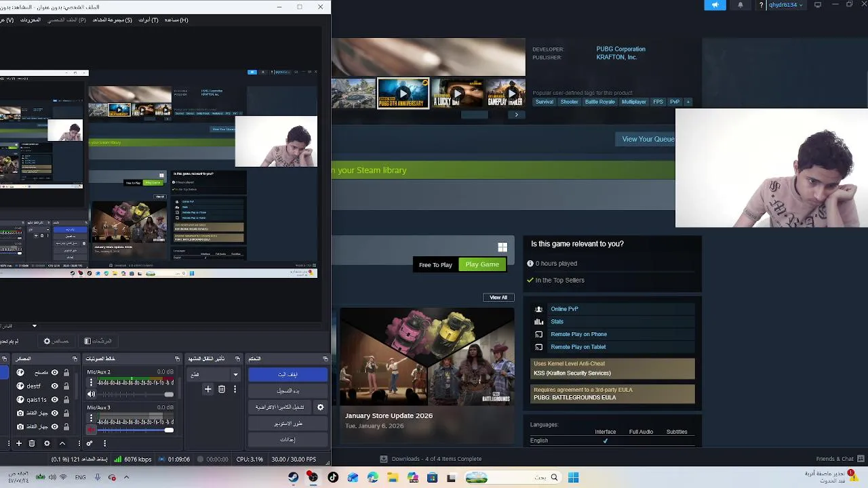Open File Explorer from the taskbar
Screen dimensions: 868x488
click(393, 478)
